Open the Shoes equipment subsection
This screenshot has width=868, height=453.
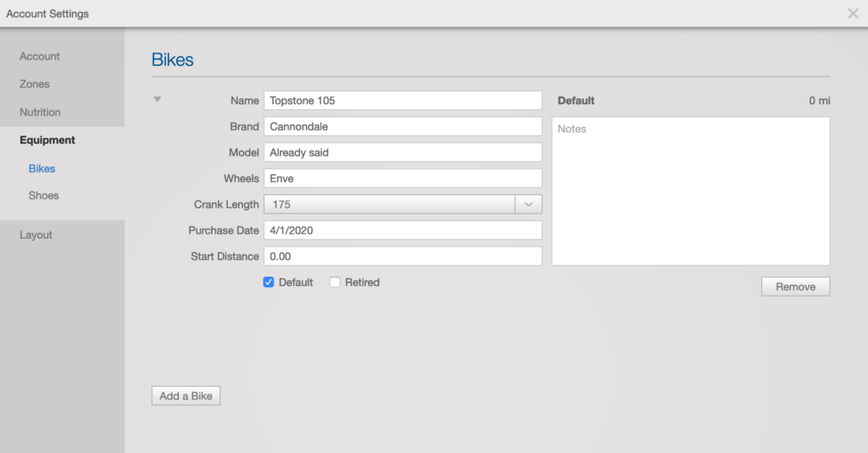pos(44,196)
